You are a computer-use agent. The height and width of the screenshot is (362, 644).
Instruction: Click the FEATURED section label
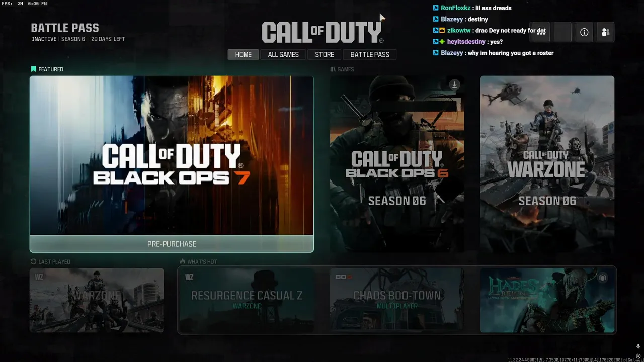(x=51, y=69)
